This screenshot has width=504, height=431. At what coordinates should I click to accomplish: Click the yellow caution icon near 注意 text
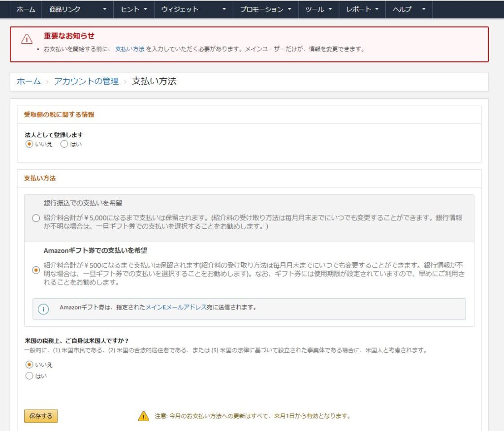coord(143,416)
